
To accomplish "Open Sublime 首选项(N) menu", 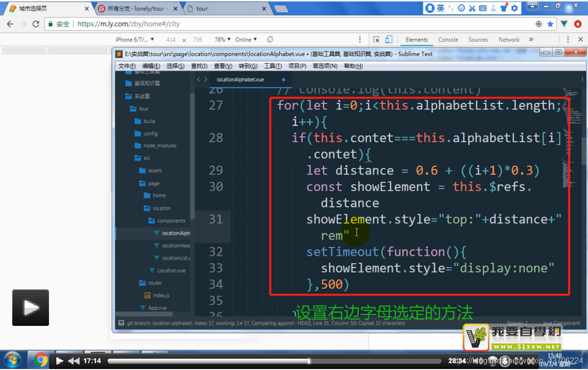I will click(x=325, y=66).
